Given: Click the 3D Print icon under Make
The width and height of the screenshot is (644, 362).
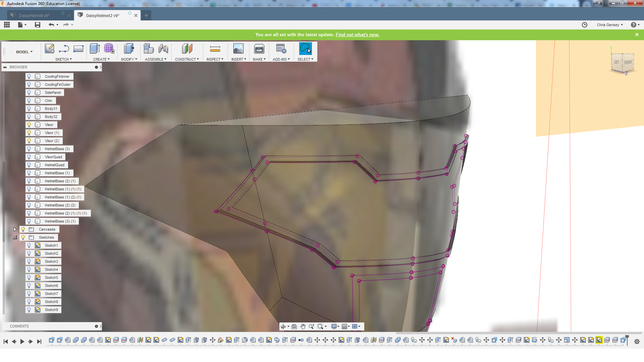Looking at the screenshot, I should point(259,49).
